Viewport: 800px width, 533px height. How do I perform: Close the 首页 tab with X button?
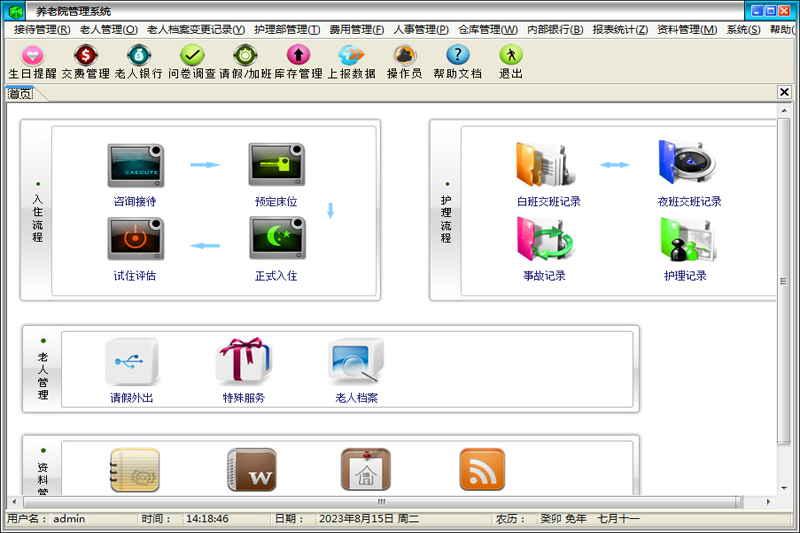coord(784,92)
